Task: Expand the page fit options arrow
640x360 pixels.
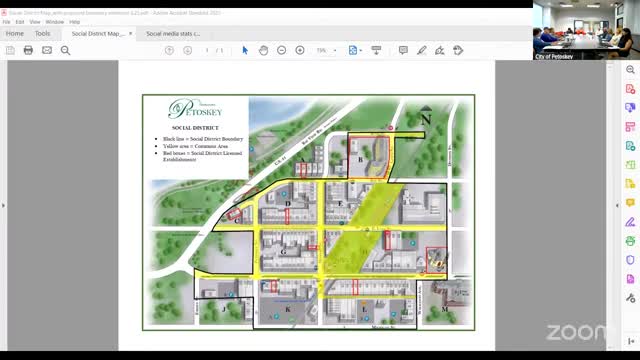Action: tap(361, 51)
